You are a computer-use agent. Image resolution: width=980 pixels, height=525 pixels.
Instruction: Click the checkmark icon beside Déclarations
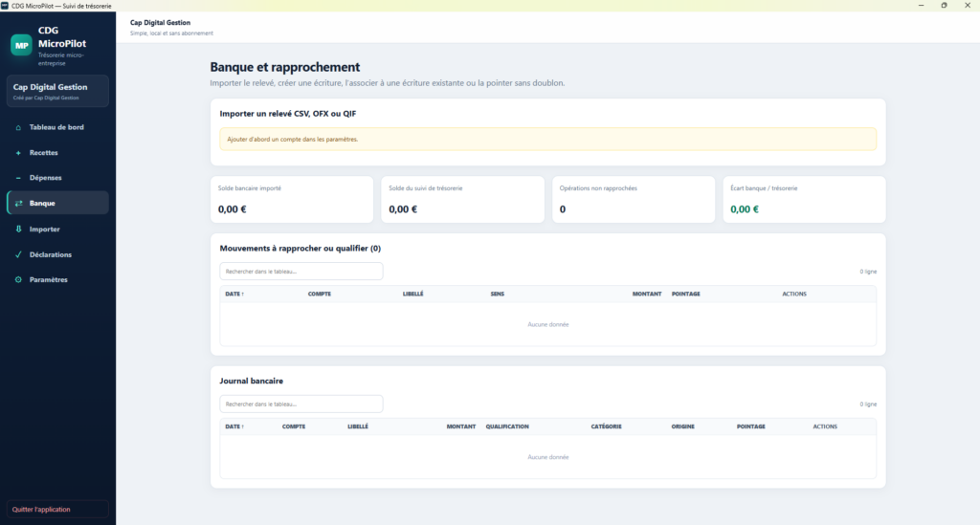[18, 254]
